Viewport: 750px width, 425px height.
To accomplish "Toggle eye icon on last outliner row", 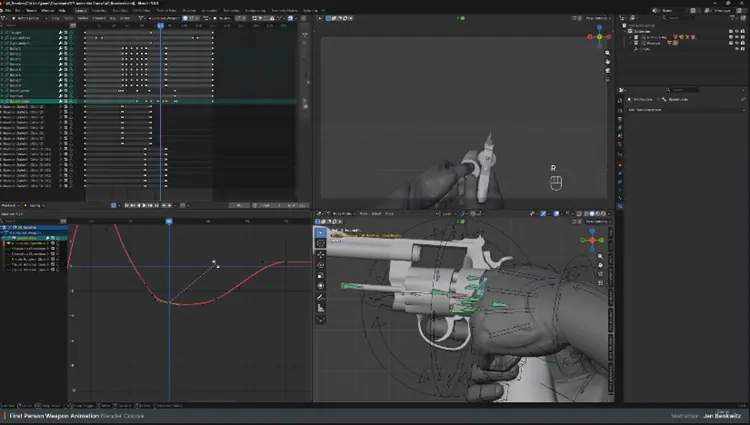I will coord(737,49).
